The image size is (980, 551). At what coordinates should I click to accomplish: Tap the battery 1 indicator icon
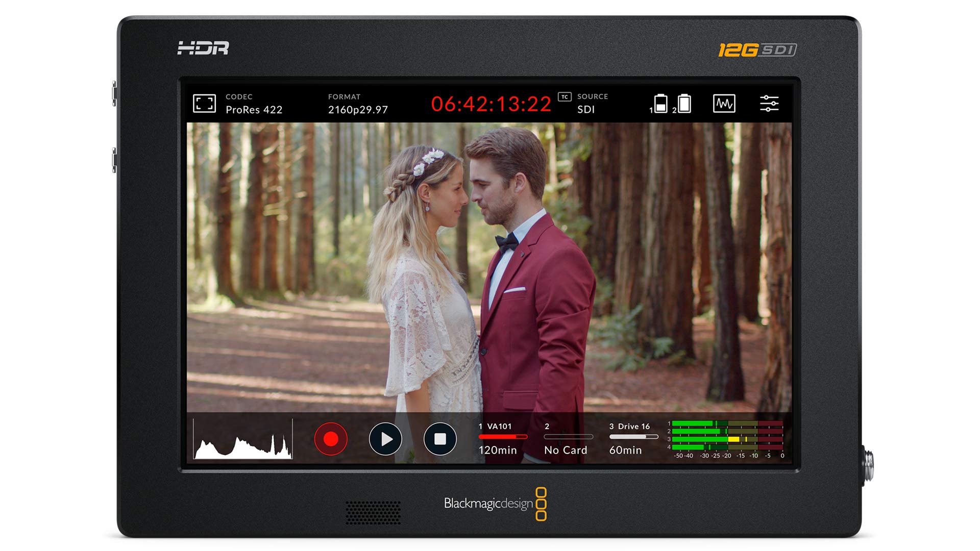pos(660,104)
